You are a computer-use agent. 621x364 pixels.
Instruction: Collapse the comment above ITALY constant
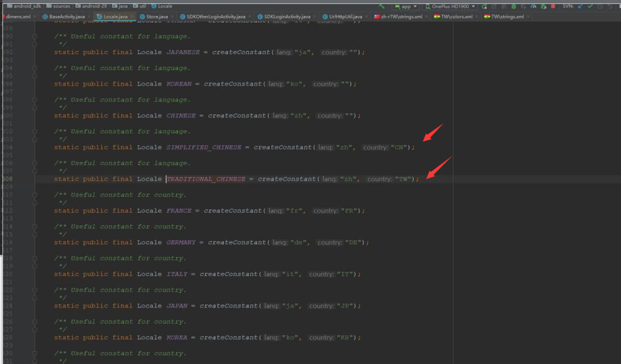pyautogui.click(x=35, y=258)
